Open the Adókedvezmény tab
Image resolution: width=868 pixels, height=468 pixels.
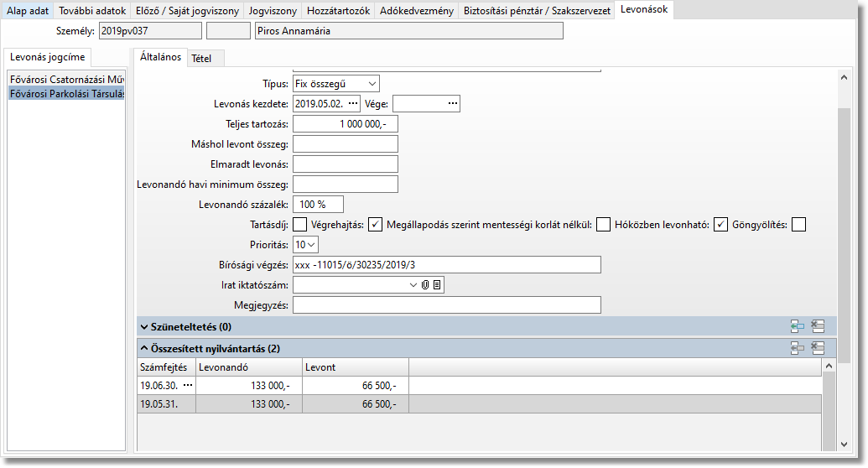coord(416,11)
